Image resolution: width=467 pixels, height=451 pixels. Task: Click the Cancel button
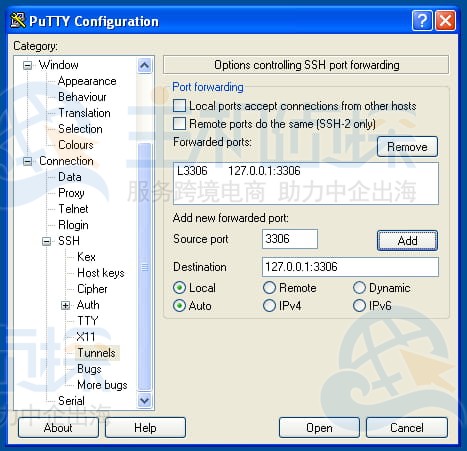tap(407, 428)
